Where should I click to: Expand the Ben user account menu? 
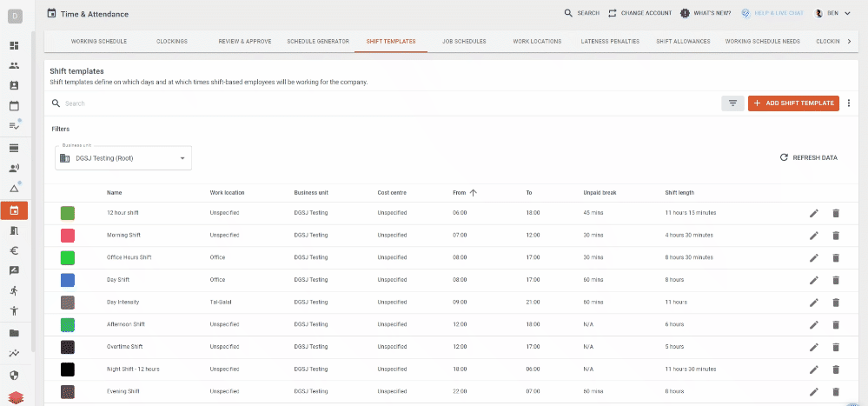click(832, 13)
